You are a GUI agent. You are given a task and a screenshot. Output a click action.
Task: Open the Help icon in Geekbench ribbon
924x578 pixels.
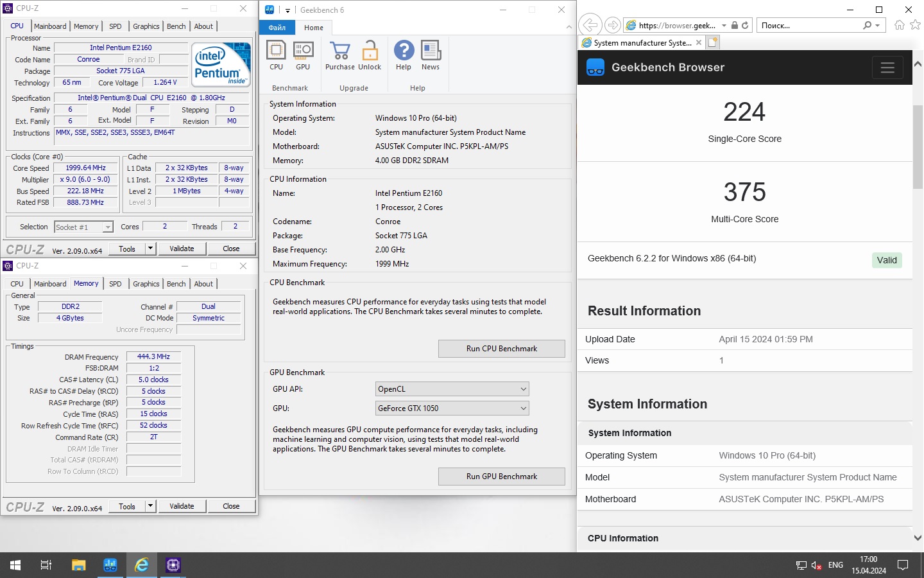[404, 55]
